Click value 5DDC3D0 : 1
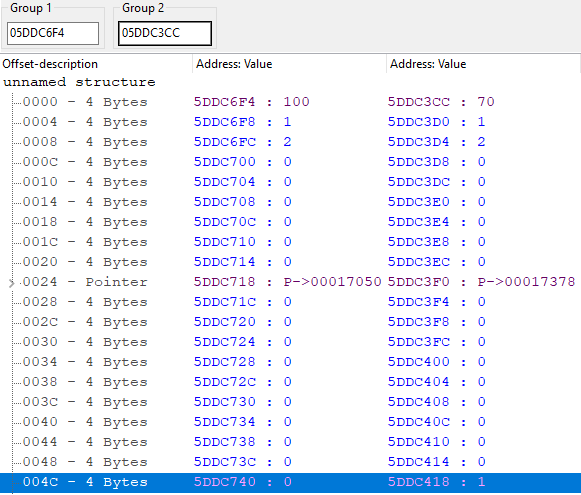581x495 pixels. (x=436, y=122)
